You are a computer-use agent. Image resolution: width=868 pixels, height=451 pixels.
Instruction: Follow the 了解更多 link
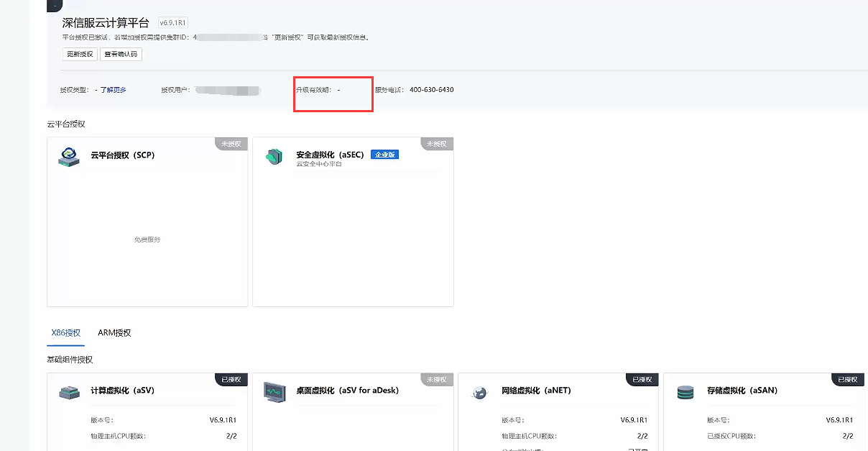[113, 90]
